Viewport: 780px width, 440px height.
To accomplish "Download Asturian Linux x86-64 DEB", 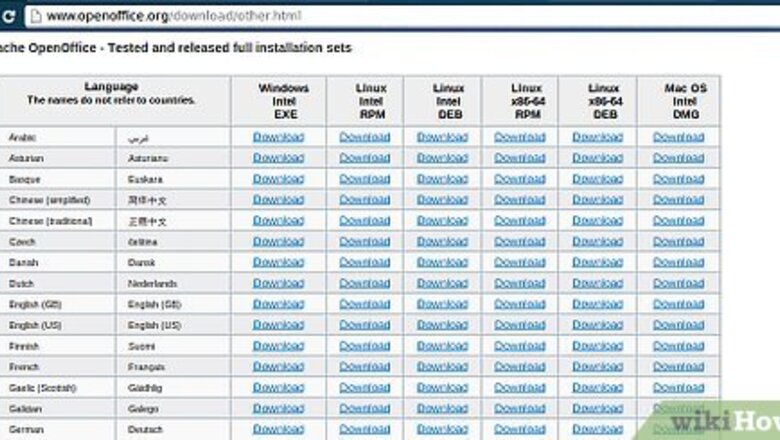I will [x=597, y=158].
